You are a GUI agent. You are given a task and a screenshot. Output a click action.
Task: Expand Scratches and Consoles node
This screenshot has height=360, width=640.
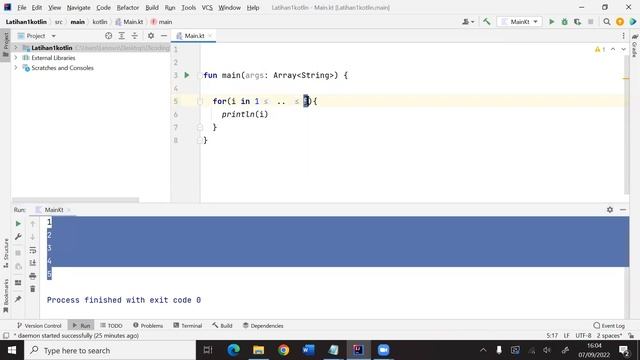[x=16, y=68]
